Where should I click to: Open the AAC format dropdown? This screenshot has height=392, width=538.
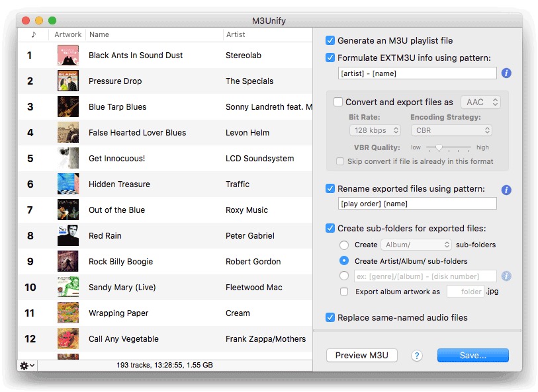pyautogui.click(x=480, y=102)
